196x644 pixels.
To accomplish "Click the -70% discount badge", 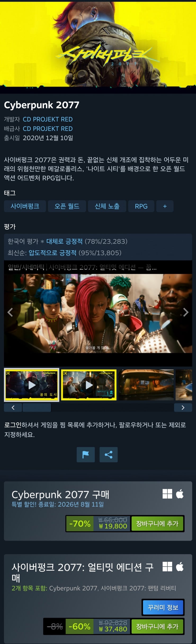I will pyautogui.click(x=80, y=523).
